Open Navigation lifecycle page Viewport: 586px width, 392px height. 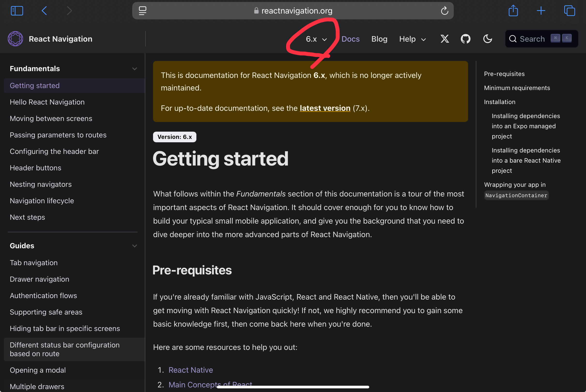[74, 201]
